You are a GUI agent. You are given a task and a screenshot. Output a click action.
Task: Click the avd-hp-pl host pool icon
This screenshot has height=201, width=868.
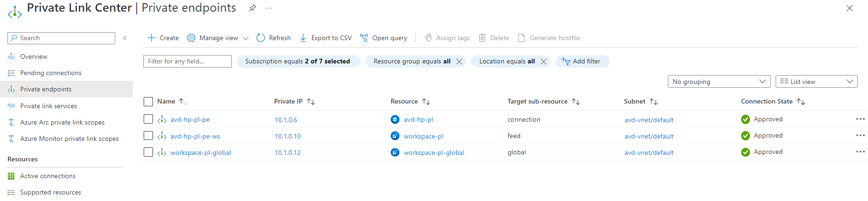(395, 119)
